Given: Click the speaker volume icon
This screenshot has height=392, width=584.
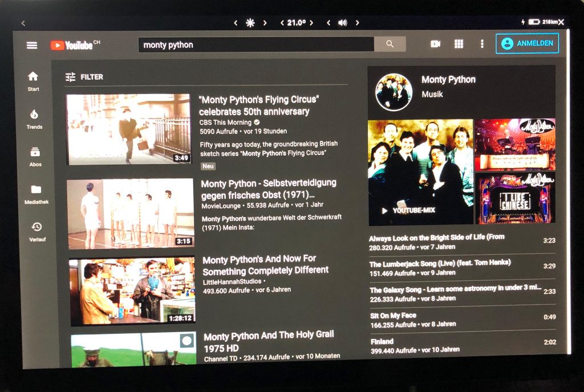Looking at the screenshot, I should [343, 23].
